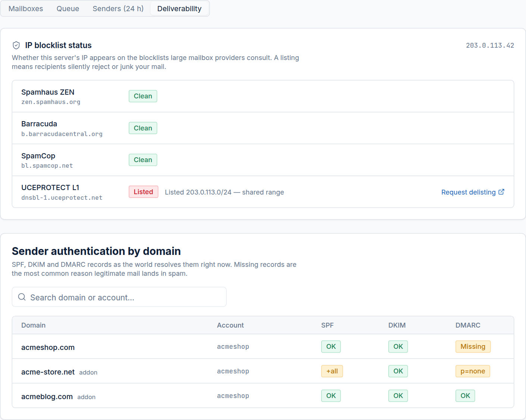Click the 'Listed 203.0.113.0/24 — shared range' note
The height and width of the screenshot is (420, 526).
point(225,192)
